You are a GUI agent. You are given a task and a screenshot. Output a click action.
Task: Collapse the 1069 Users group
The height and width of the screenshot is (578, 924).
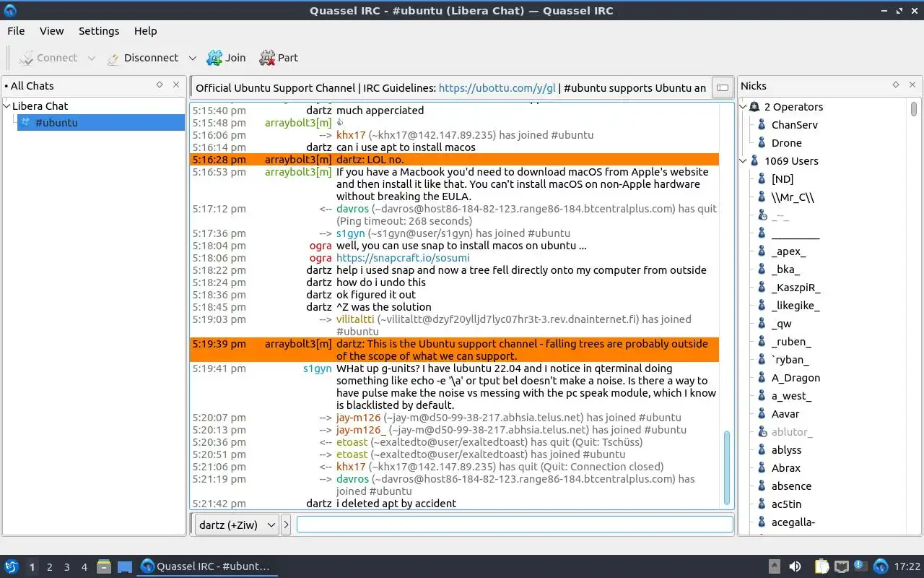[744, 161]
